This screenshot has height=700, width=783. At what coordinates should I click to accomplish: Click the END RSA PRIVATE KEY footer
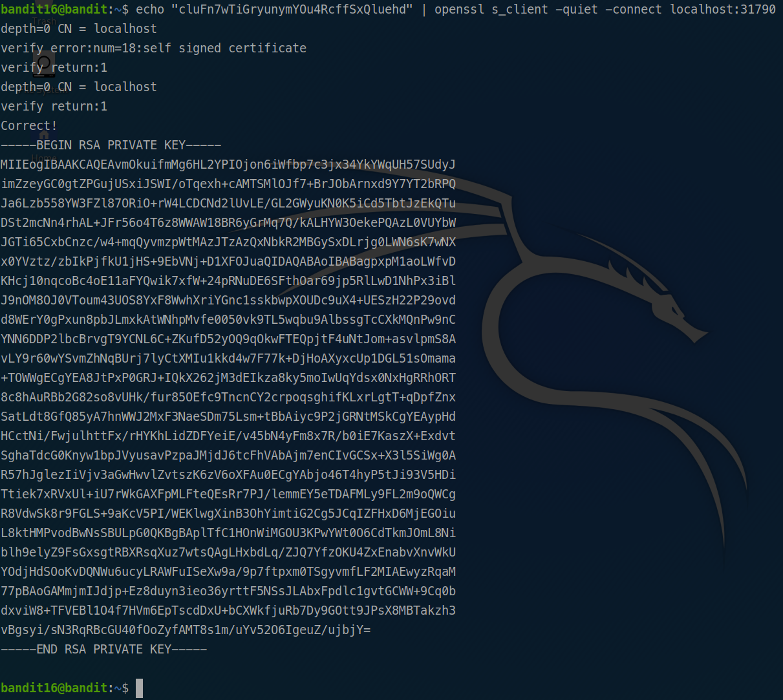(x=103, y=649)
